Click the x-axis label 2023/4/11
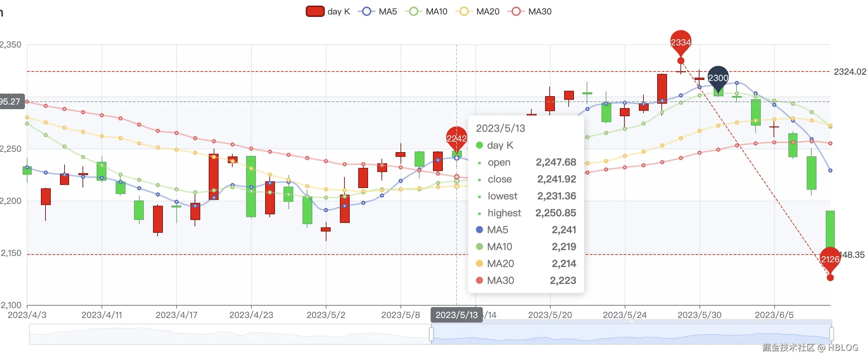The width and height of the screenshot is (868, 362). [x=102, y=315]
